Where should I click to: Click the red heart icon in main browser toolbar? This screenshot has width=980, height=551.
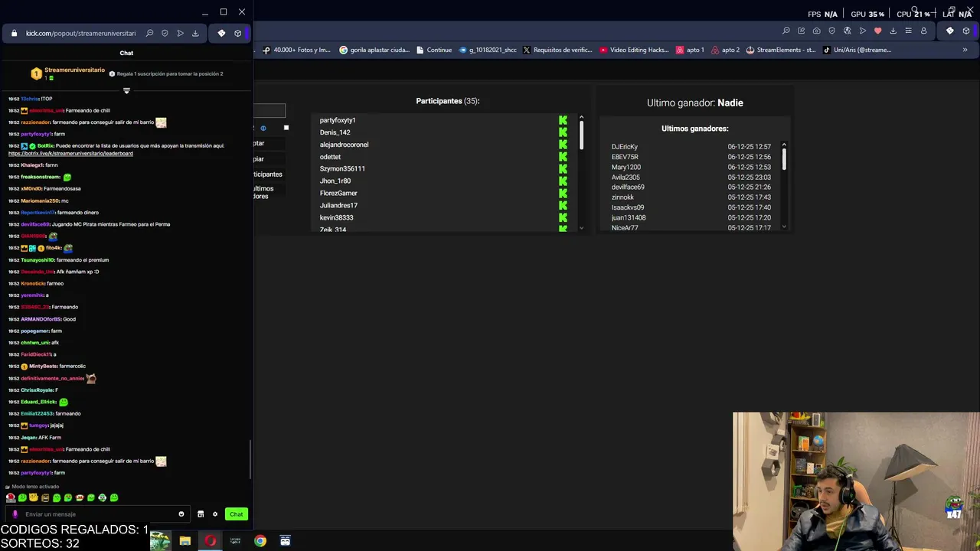tap(877, 31)
